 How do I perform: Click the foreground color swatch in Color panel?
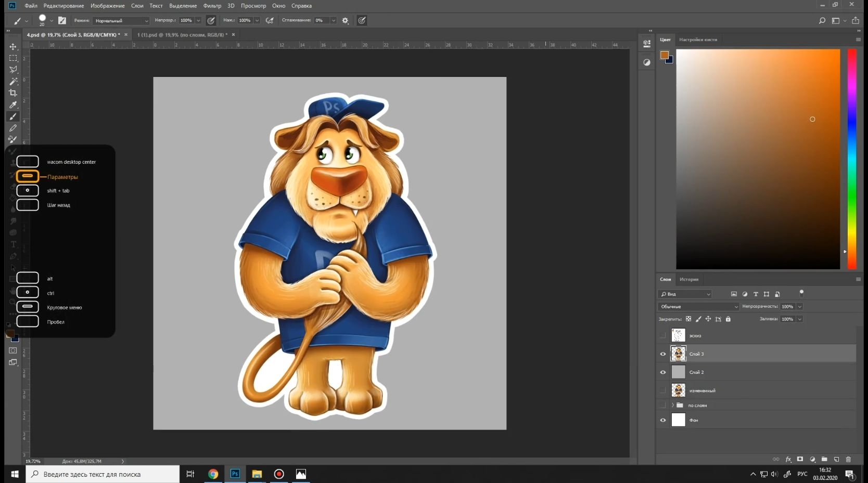(x=664, y=55)
